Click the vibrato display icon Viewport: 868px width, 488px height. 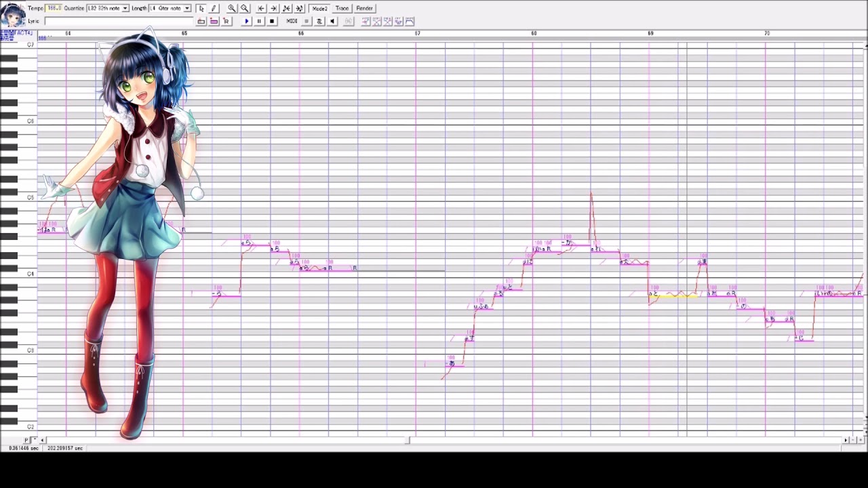pyautogui.click(x=399, y=21)
